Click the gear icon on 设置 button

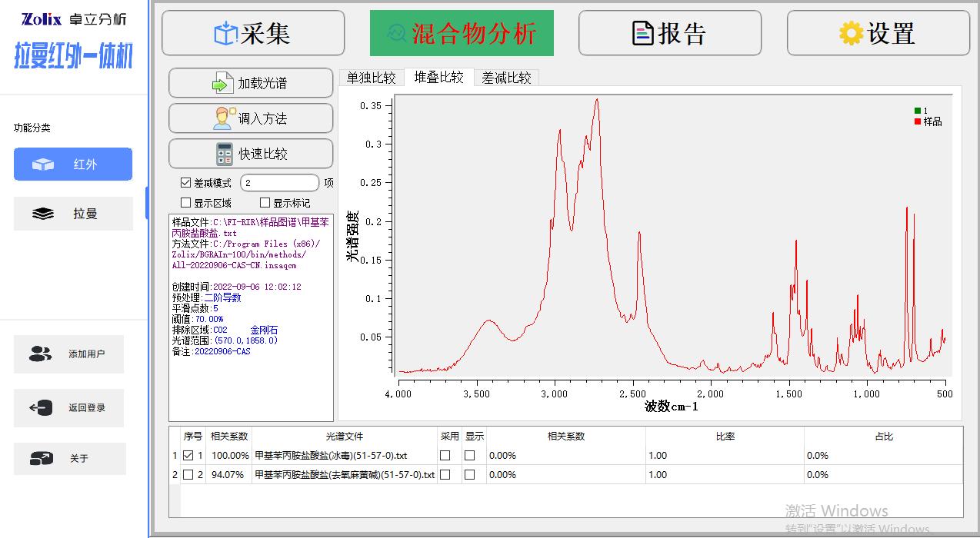click(x=851, y=34)
